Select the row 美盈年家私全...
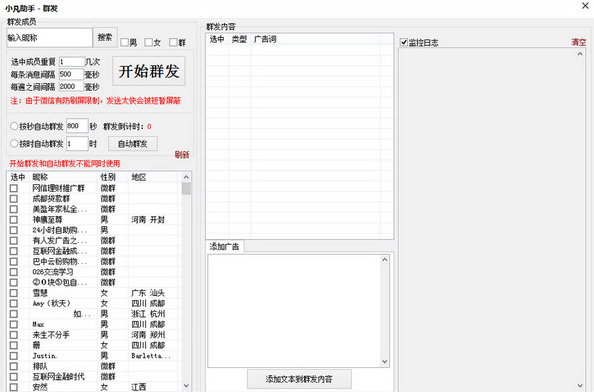594x392 pixels. click(94, 209)
